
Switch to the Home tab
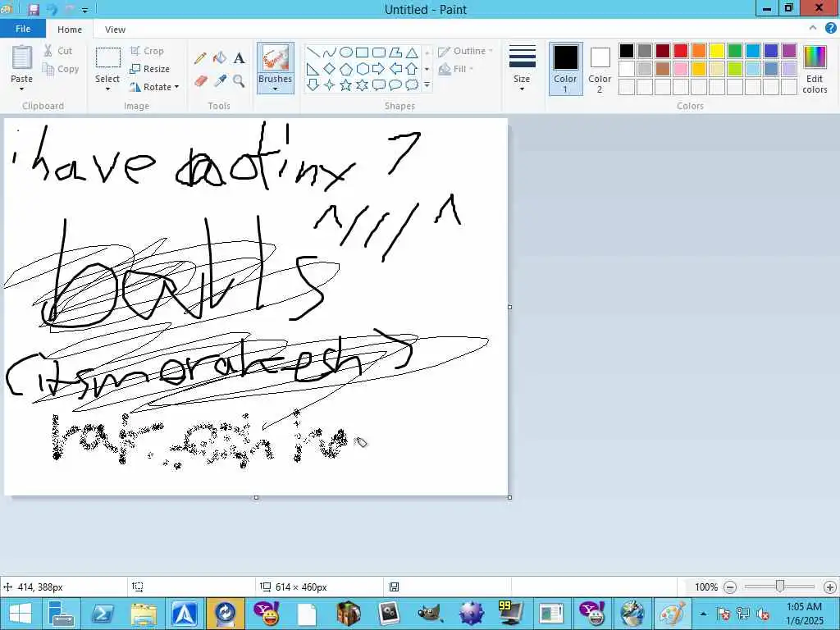70,30
